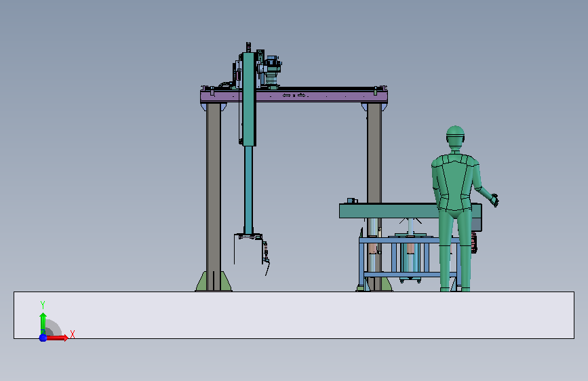Select the mannequin's helmeted head
The image size is (588, 381).
click(x=455, y=138)
